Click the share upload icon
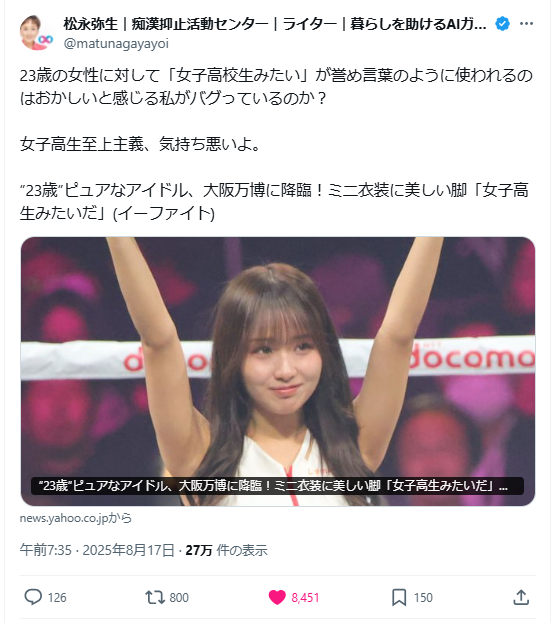 [521, 597]
